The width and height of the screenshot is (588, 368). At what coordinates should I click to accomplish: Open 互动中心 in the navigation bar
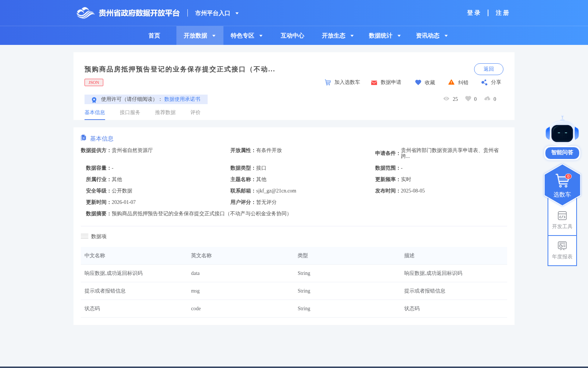point(293,36)
